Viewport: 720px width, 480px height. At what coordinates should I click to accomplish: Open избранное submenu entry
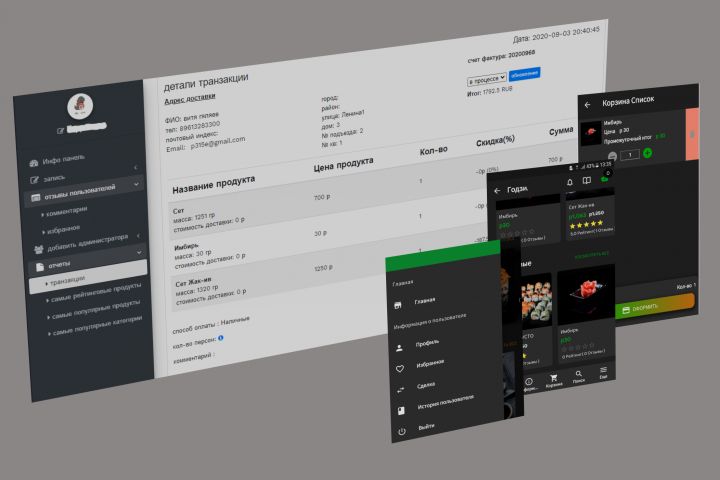[63, 228]
